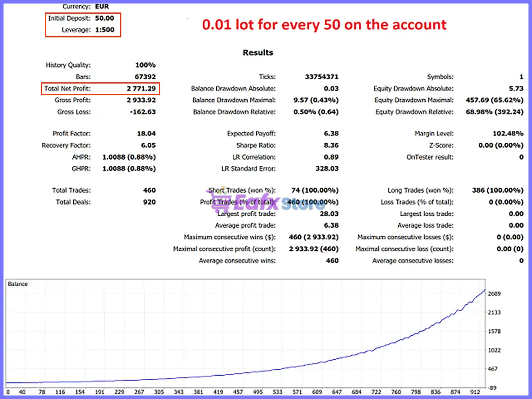Image resolution: width=532 pixels, height=399 pixels.
Task: Select Balance Drawdown Maximal value 9.57 (0.43%)
Action: 316,100
